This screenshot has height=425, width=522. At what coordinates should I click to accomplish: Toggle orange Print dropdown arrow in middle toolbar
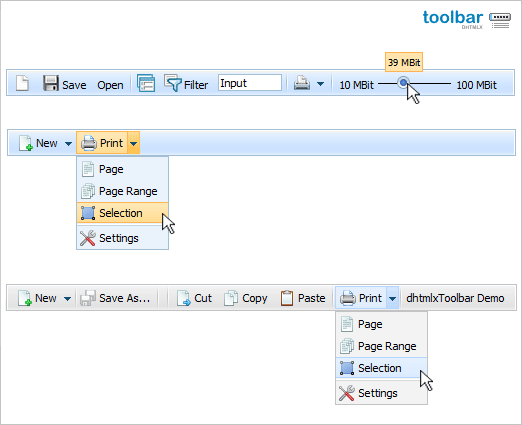tap(133, 143)
